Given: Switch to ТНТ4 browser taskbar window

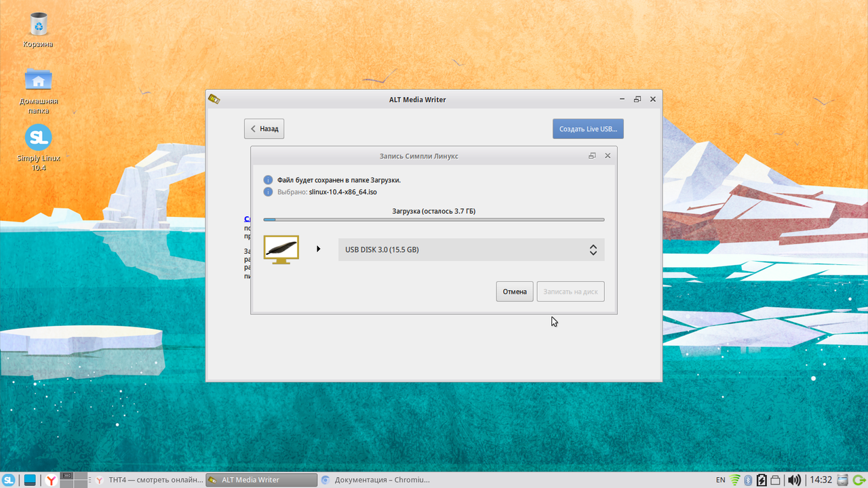Looking at the screenshot, I should point(149,480).
